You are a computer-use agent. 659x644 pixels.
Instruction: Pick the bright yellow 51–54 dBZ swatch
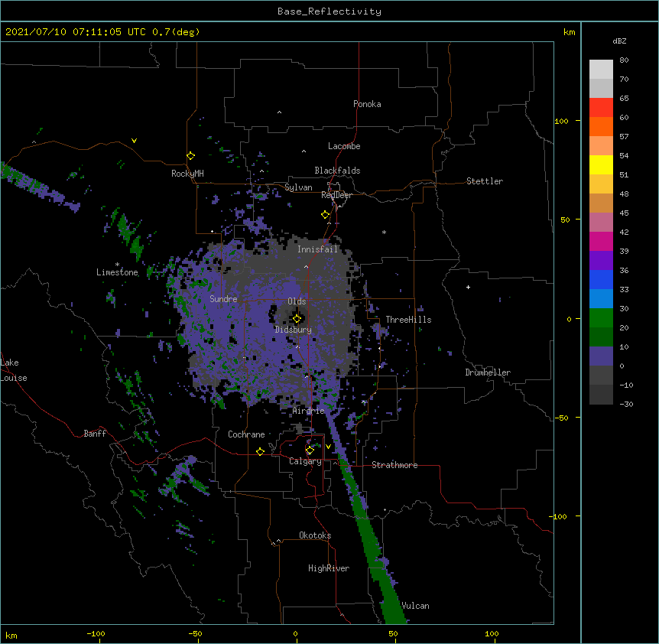point(601,164)
